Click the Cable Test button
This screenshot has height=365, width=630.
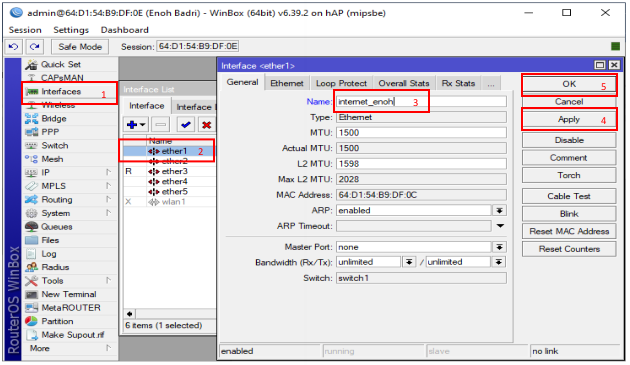[x=569, y=196]
